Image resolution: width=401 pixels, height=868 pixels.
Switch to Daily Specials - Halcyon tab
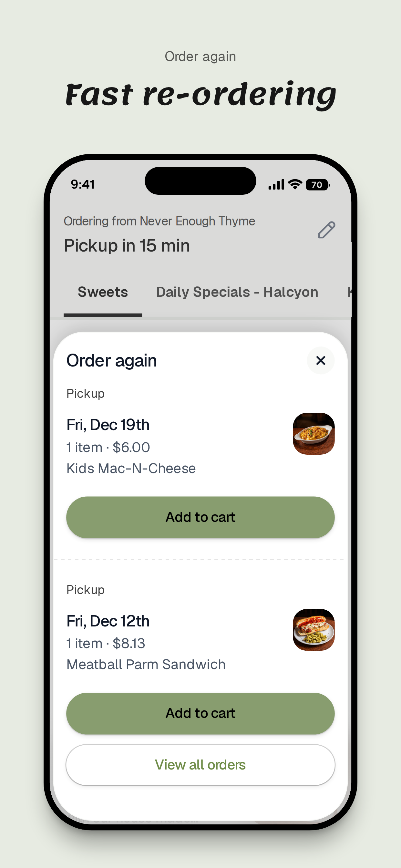(x=237, y=292)
